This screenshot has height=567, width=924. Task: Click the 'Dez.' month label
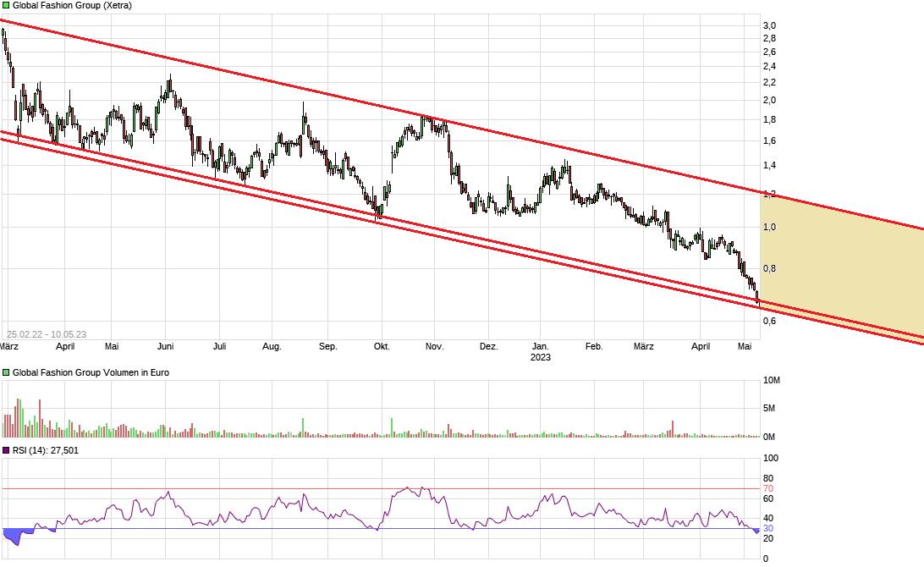point(488,347)
